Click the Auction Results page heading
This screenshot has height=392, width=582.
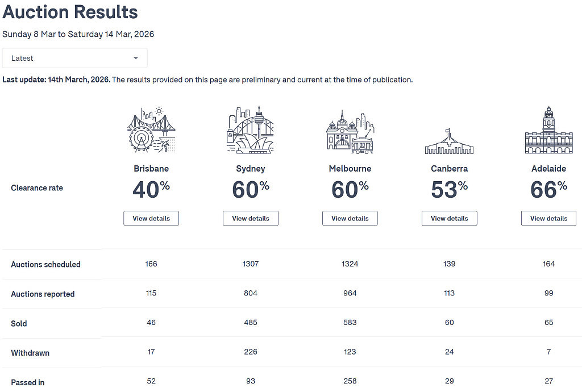tap(70, 12)
